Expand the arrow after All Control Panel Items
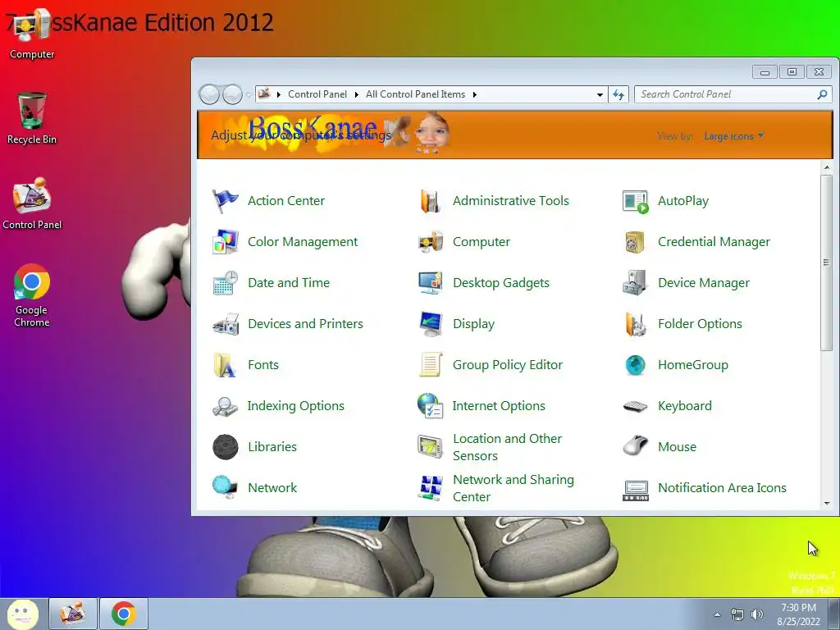840x630 pixels. coord(474,95)
